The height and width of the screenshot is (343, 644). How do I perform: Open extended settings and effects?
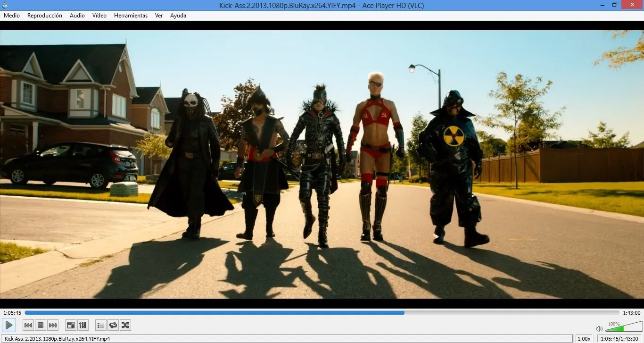point(83,325)
